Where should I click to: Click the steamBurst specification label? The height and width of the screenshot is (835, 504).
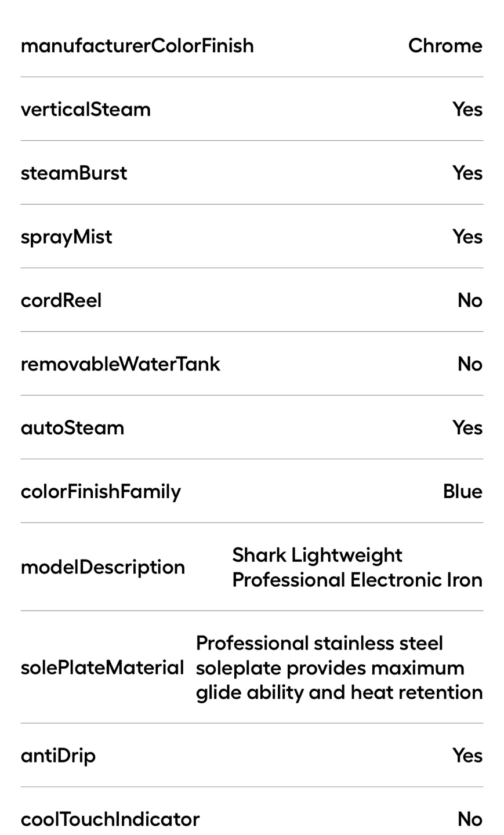point(74,173)
